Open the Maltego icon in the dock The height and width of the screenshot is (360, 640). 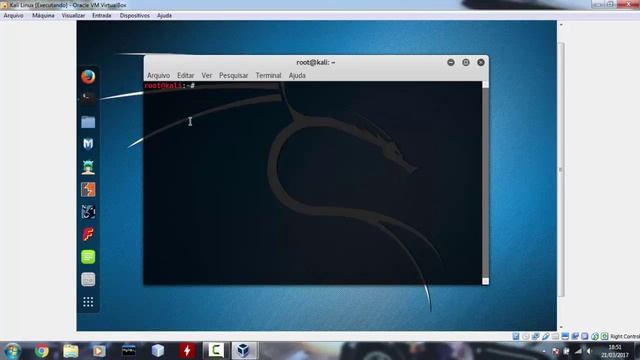tap(88, 212)
